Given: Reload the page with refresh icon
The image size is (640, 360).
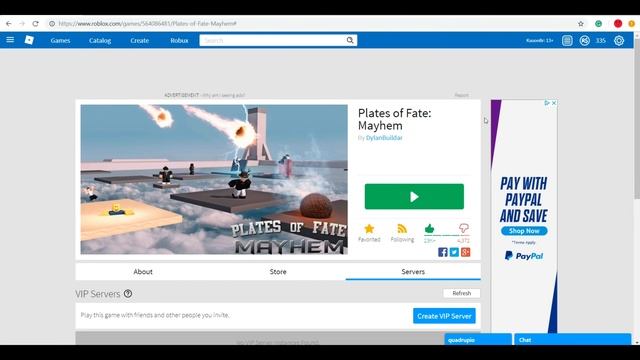Looking at the screenshot, I should pyautogui.click(x=36, y=24).
